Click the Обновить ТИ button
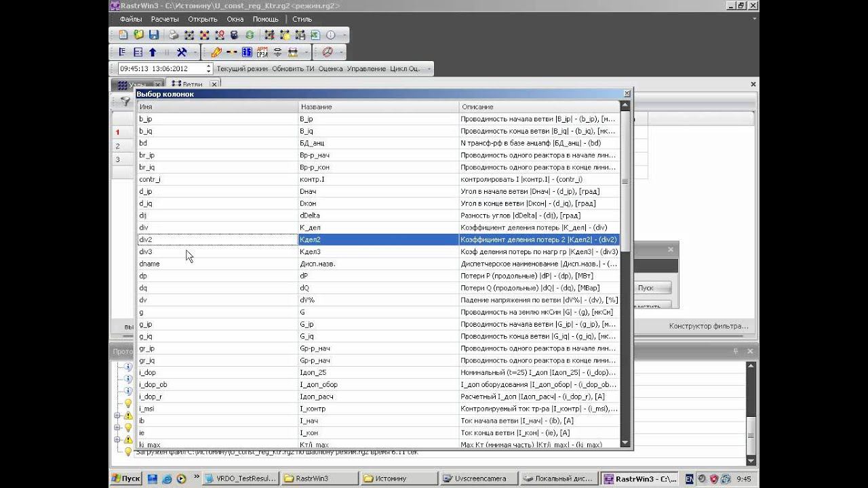This screenshot has height=488, width=868. pos(292,68)
